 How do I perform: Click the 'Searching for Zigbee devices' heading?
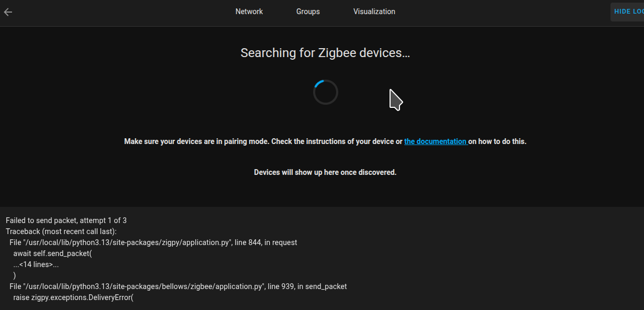325,53
